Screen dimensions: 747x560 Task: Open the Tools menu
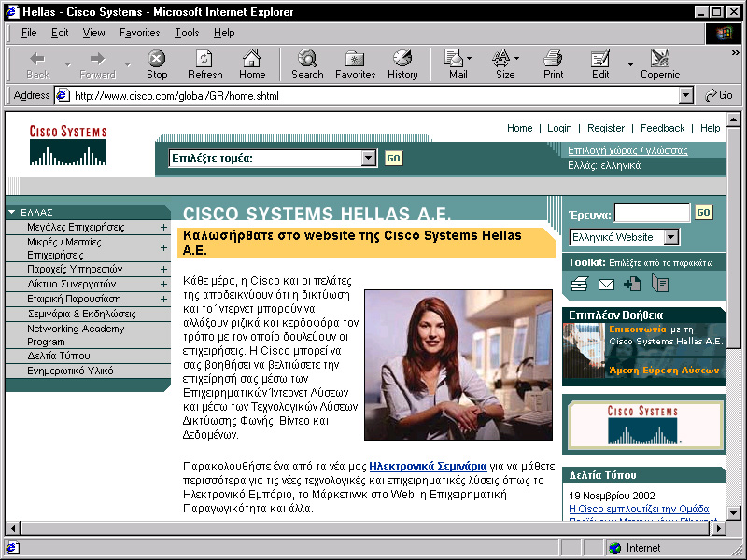[x=187, y=33]
